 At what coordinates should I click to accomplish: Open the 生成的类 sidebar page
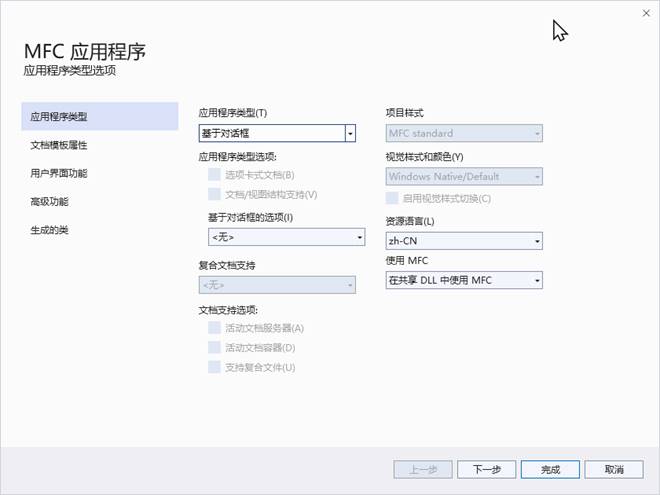click(x=49, y=230)
